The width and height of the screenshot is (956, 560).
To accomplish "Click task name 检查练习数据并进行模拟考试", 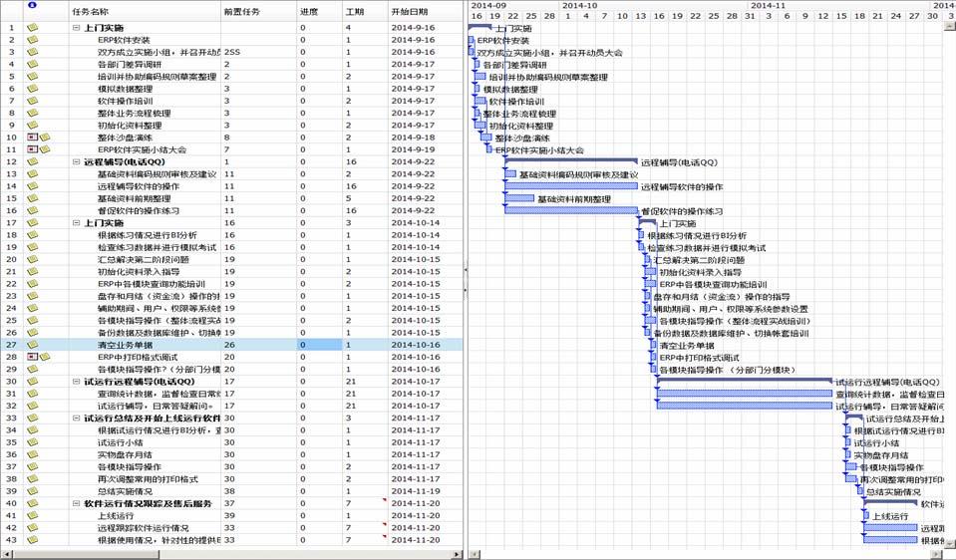I will [157, 247].
